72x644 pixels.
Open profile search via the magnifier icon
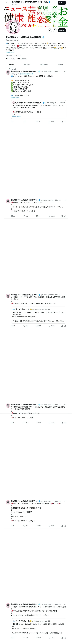pyautogui.click(x=55, y=30)
